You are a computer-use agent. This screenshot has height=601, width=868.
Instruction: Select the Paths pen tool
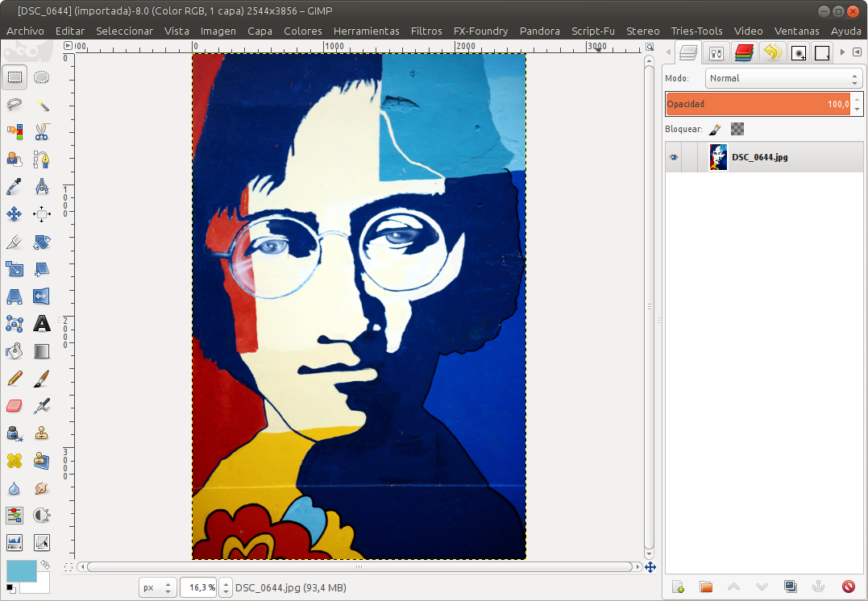(x=42, y=160)
